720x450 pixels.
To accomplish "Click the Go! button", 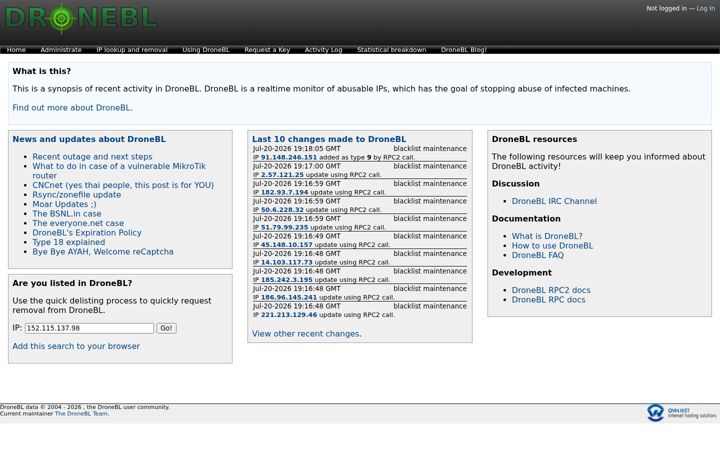I will 166,328.
